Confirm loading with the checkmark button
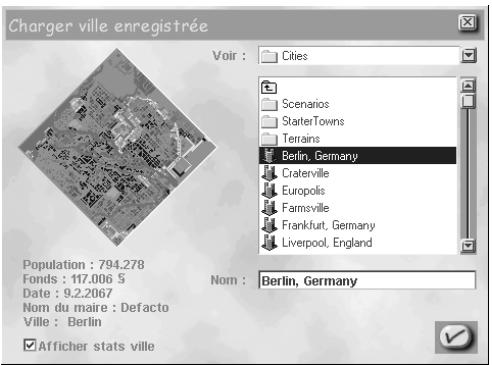 coord(456,337)
